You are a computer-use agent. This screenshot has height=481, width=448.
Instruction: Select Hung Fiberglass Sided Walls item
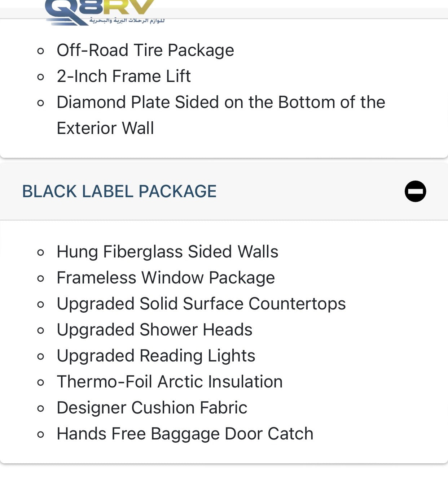tap(167, 252)
